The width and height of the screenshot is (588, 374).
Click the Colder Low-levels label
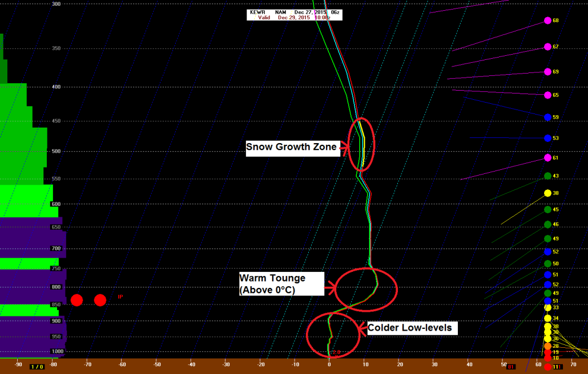[x=409, y=328]
